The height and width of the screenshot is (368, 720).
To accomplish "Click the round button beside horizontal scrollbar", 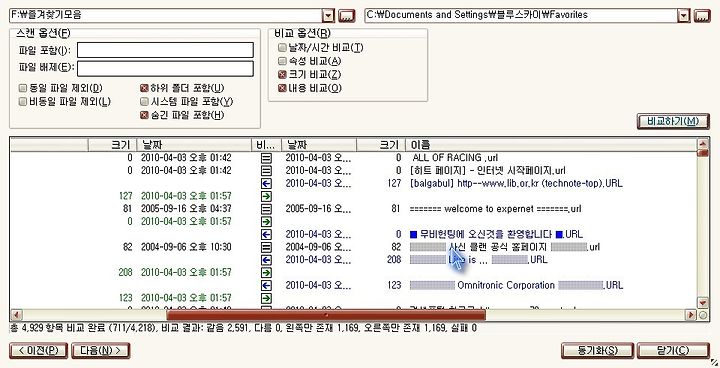I will coord(703,315).
